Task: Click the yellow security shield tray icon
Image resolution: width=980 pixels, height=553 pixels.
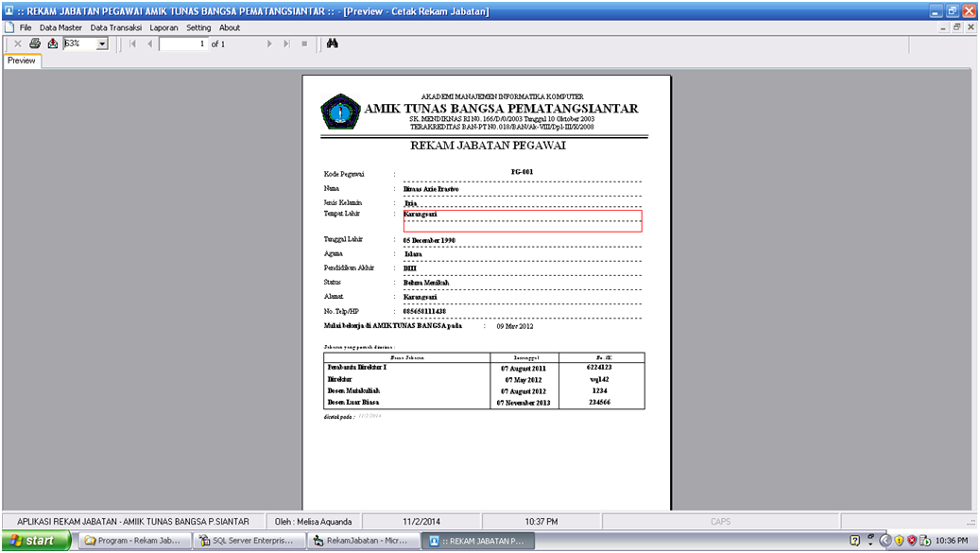Action: click(899, 541)
